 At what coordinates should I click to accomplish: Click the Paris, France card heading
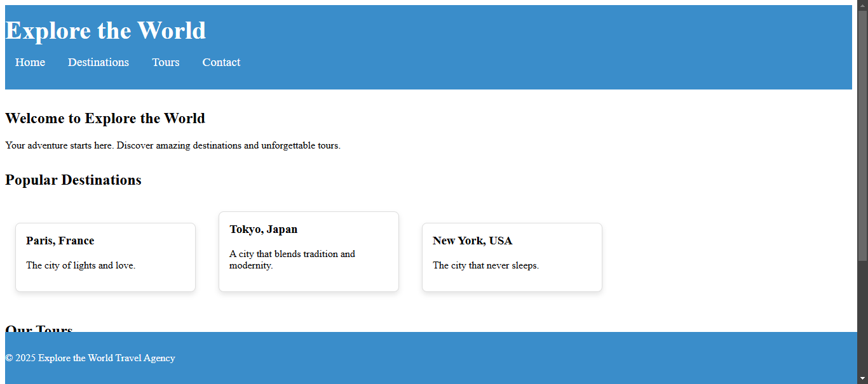[60, 241]
